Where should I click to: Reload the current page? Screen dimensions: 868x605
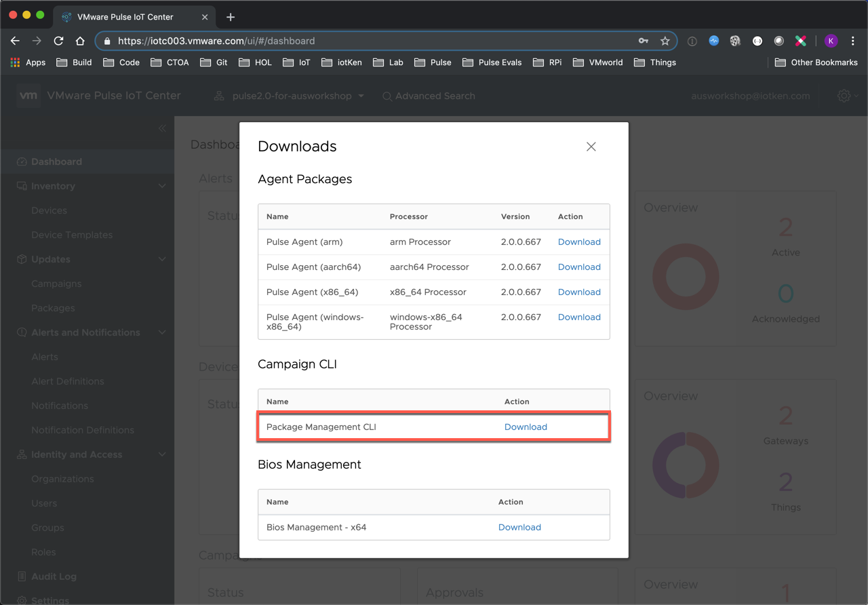click(58, 41)
